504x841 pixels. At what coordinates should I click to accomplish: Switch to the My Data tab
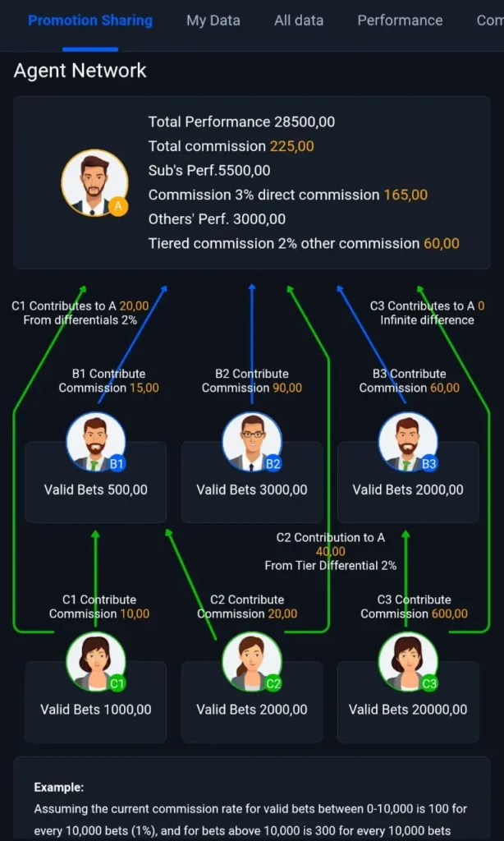click(x=213, y=21)
